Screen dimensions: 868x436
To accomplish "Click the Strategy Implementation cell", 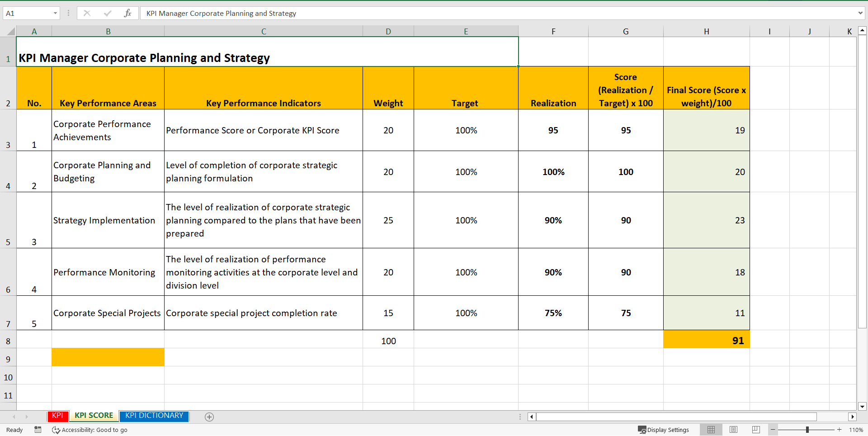I will point(108,220).
